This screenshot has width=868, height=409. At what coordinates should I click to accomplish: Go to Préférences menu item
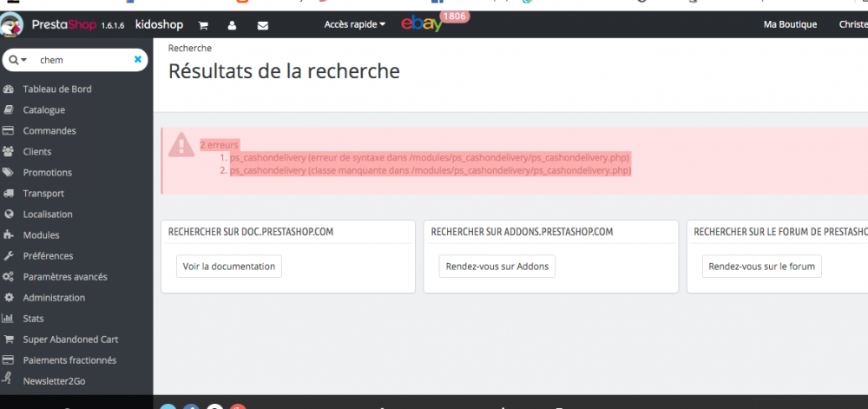click(x=48, y=256)
